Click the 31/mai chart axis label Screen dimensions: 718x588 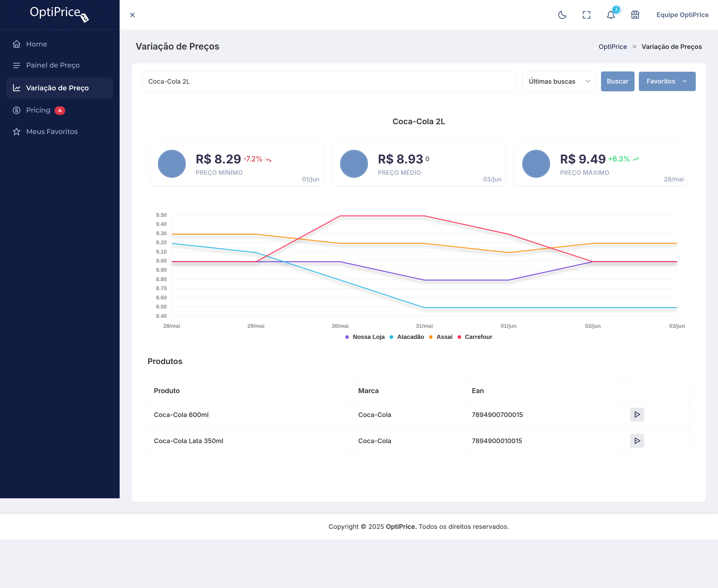coord(424,326)
